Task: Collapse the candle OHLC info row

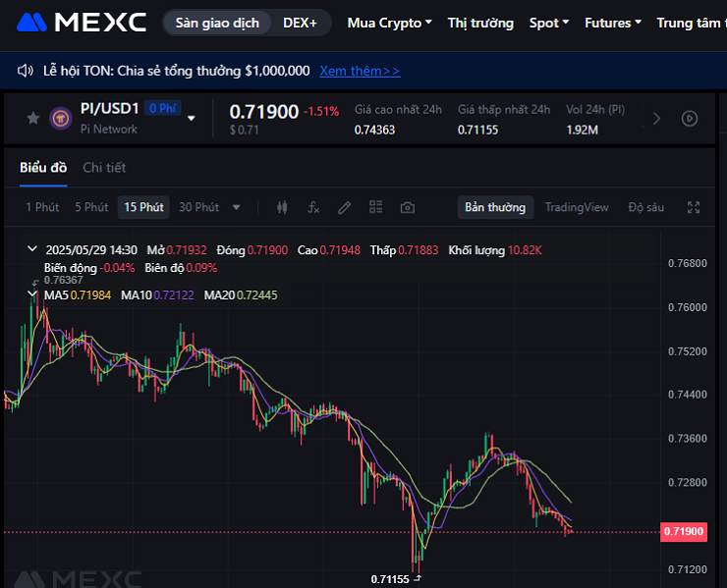Action: click(x=32, y=248)
